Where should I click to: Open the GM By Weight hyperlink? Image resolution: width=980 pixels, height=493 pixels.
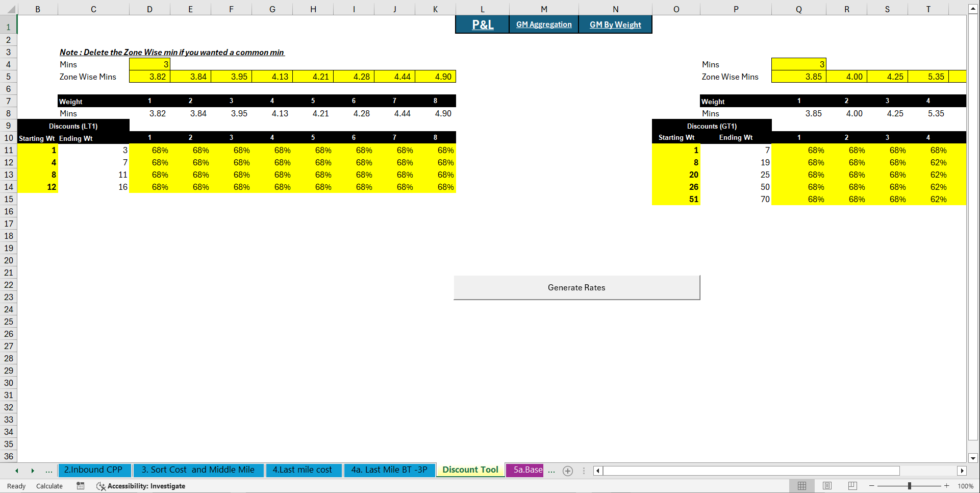coord(615,24)
